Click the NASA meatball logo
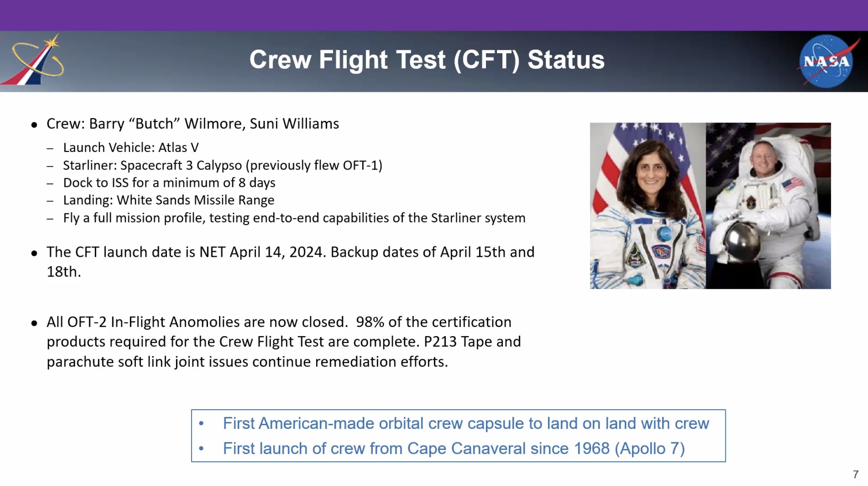The image size is (868, 486). [826, 61]
